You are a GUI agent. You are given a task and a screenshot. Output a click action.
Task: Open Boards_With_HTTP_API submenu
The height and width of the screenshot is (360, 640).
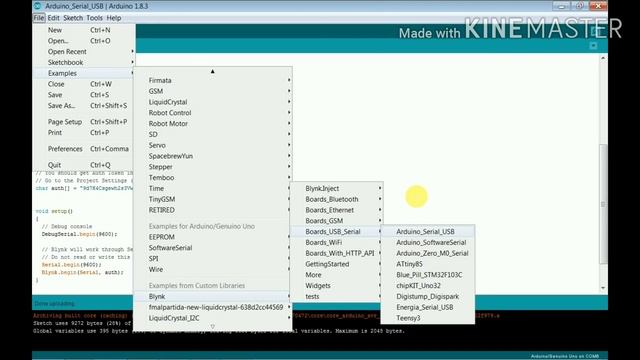tap(337, 253)
